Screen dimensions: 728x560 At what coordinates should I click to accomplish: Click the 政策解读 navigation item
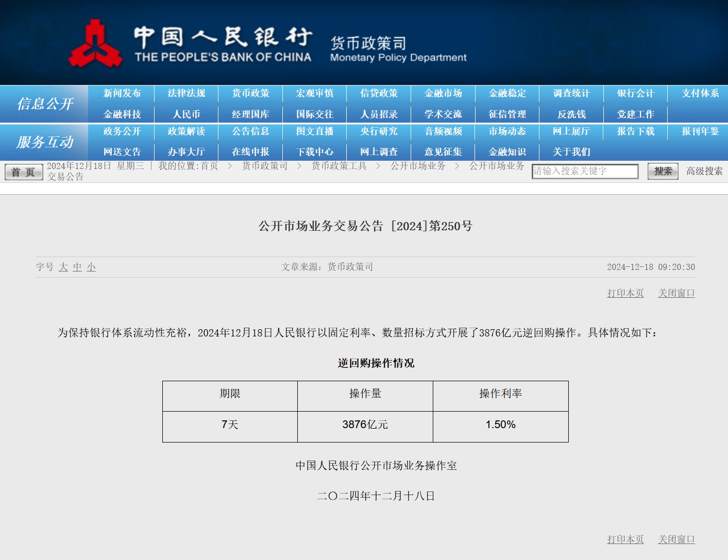[x=187, y=131]
